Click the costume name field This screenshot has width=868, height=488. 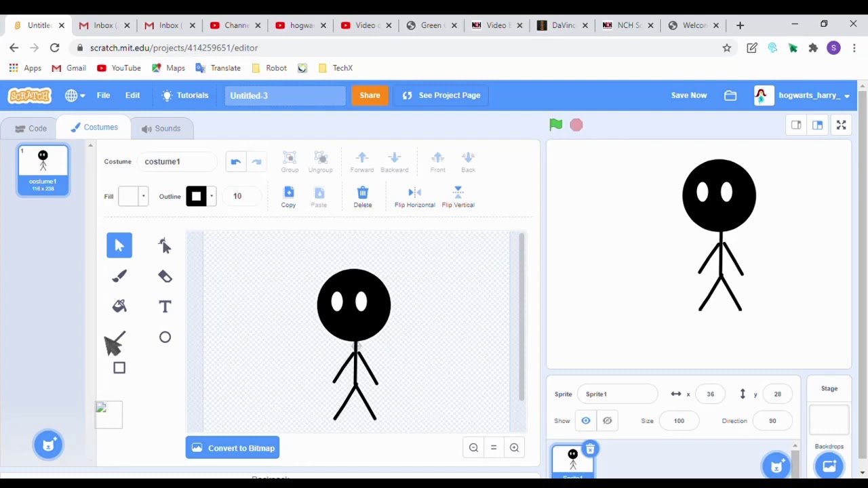point(176,161)
